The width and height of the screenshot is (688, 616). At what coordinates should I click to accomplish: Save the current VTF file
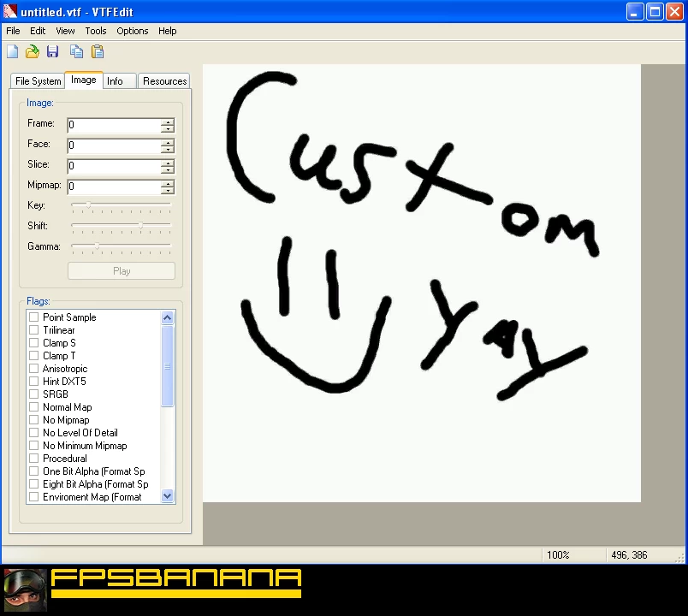(52, 51)
